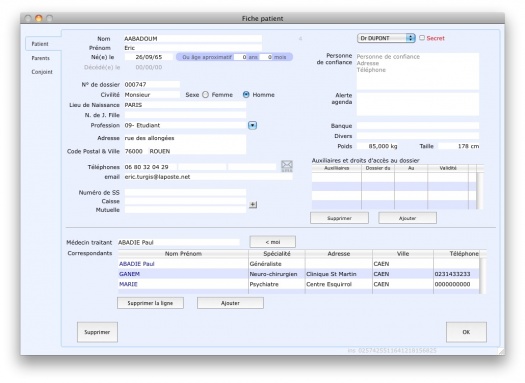This screenshot has width=525, height=383.
Task: Click the Supprimer la ligne button
Action: (150, 303)
